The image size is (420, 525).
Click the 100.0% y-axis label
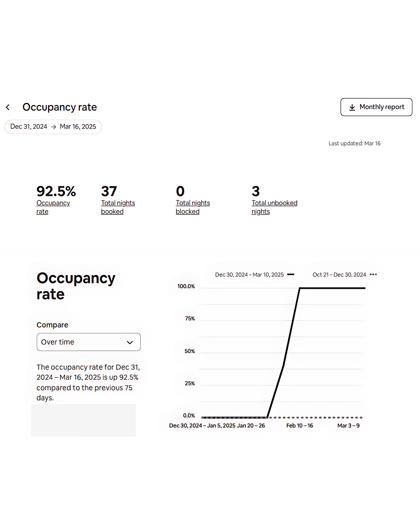click(186, 286)
